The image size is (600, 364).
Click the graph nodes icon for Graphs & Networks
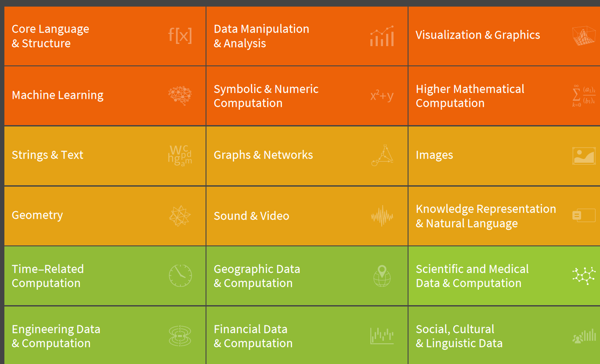[x=382, y=155]
